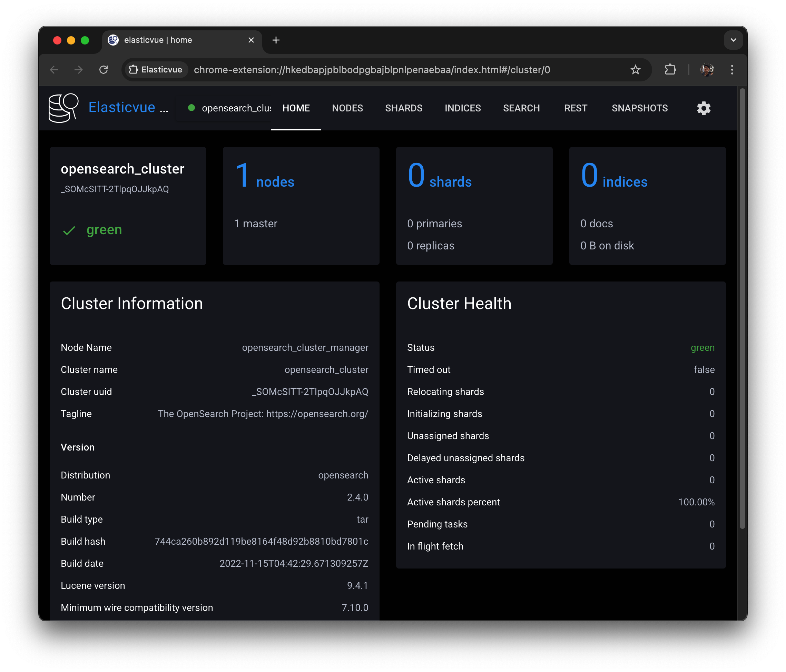
Task: Close the elasticvue home tab
Action: point(251,40)
